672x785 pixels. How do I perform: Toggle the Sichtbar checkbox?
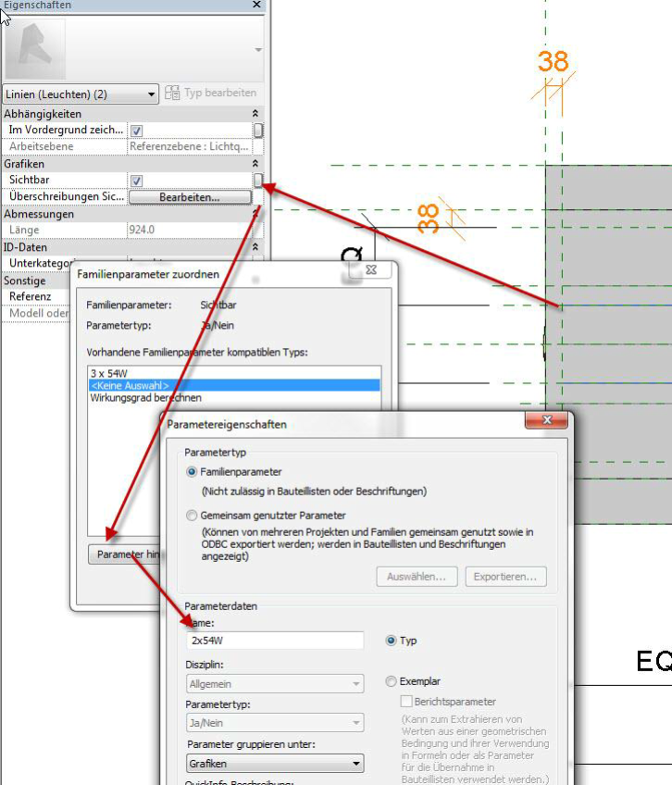[x=137, y=181]
